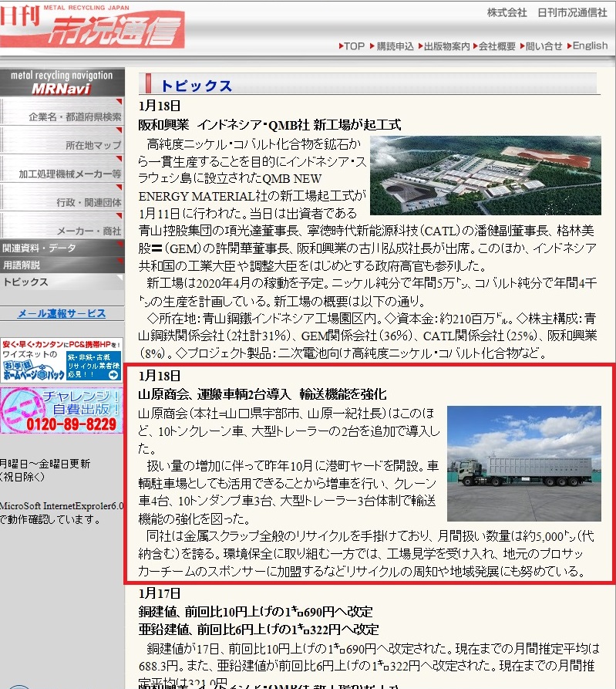Open 企業名・都道府県検索 in the sidebar
This screenshot has height=689, width=616.
62,112
